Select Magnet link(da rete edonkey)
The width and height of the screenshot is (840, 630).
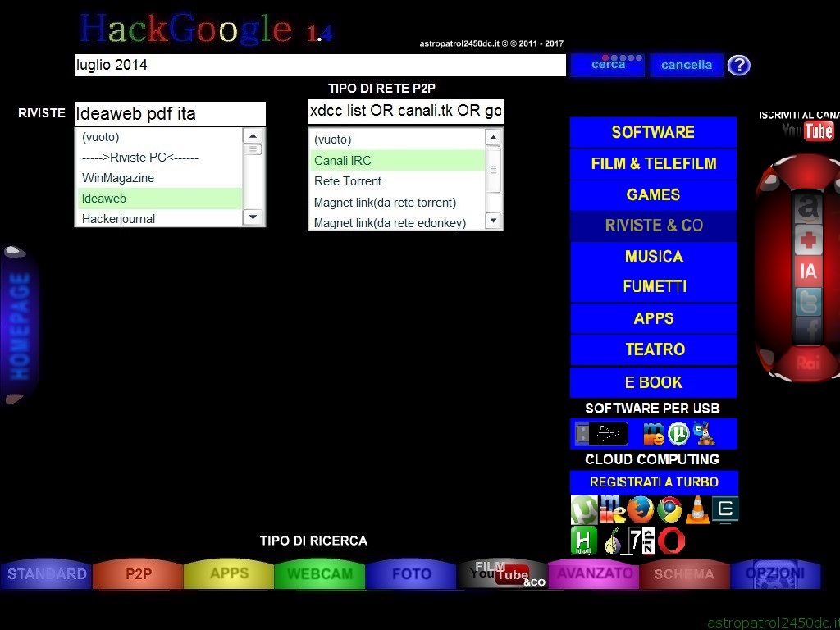pyautogui.click(x=398, y=222)
